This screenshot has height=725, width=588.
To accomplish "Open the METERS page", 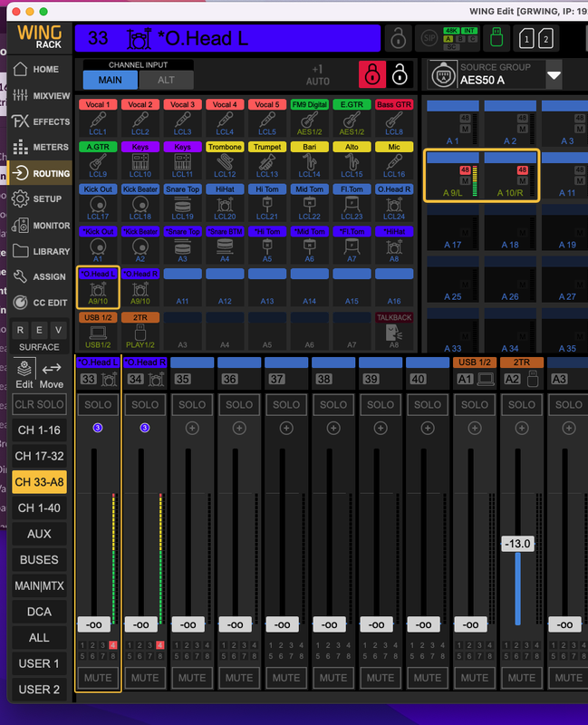I will coord(39,147).
